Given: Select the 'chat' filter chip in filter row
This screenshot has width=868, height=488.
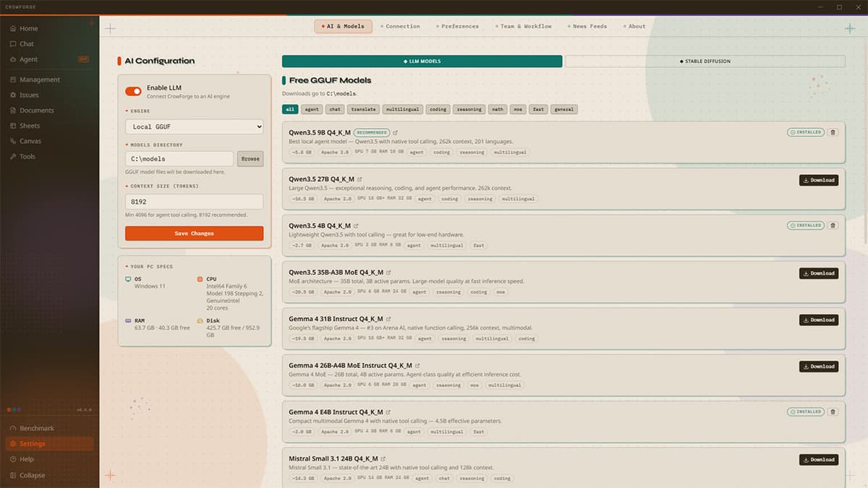Looking at the screenshot, I should [334, 109].
